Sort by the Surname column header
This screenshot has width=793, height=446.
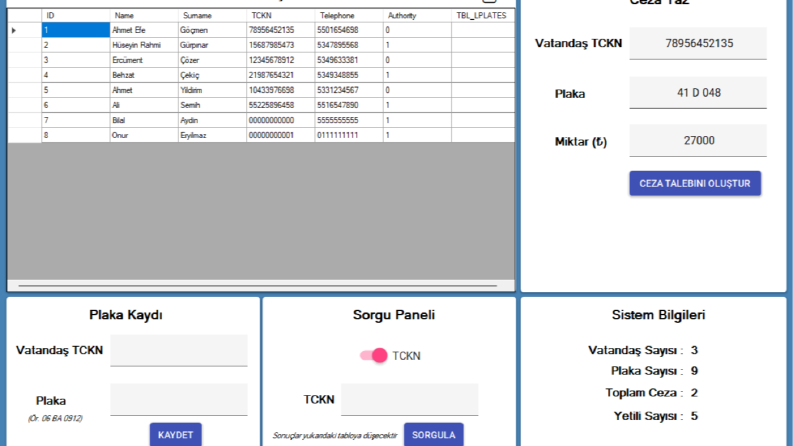(x=212, y=16)
